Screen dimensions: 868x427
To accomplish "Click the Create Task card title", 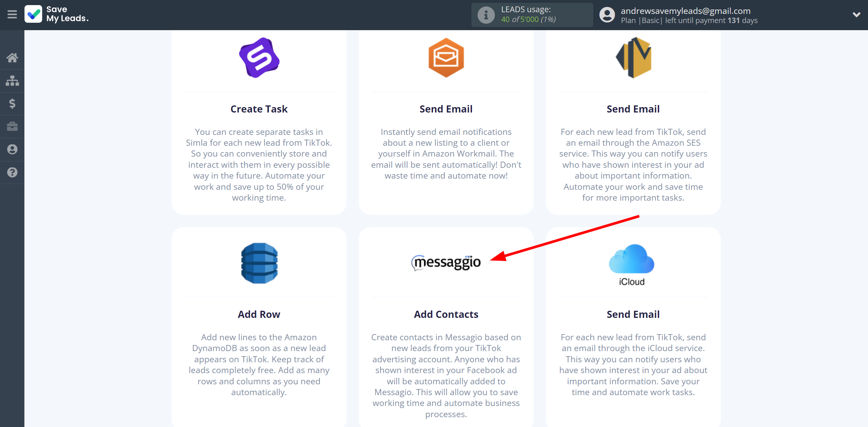I will click(x=259, y=109).
